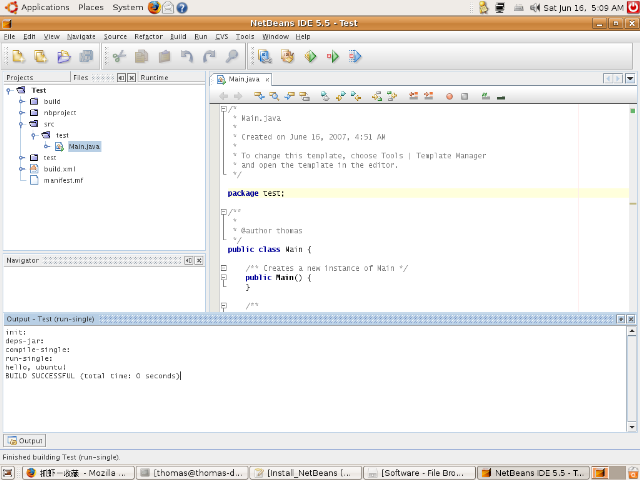Click the editor Forward navigation arrow

(238, 96)
